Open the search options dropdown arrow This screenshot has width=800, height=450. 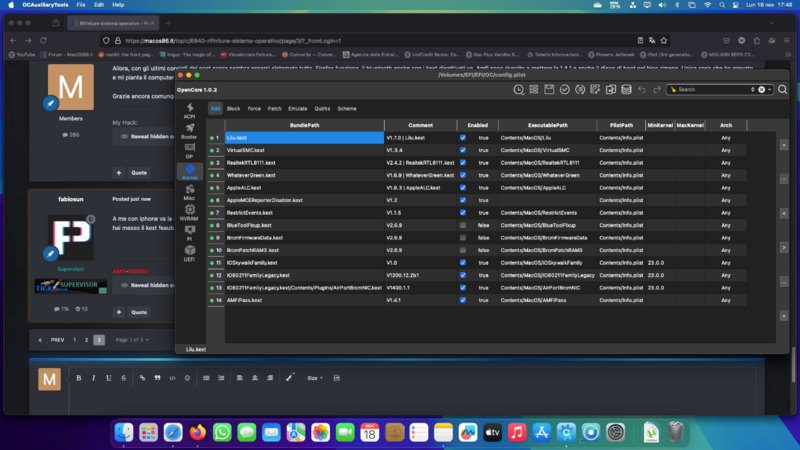click(x=769, y=90)
